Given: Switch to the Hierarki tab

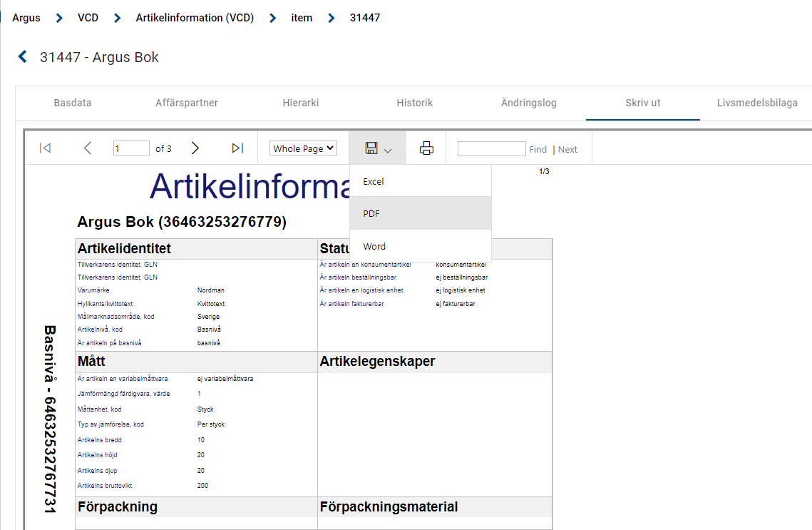Looking at the screenshot, I should 300,103.
